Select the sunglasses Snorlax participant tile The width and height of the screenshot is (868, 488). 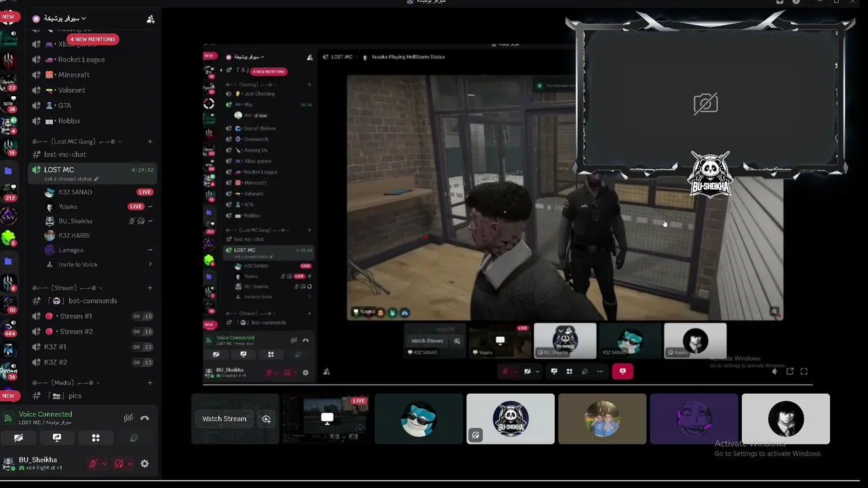click(418, 419)
